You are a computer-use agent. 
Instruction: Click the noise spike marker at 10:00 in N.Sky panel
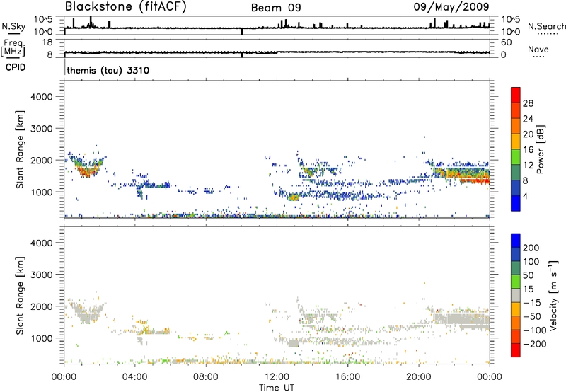tap(242, 32)
